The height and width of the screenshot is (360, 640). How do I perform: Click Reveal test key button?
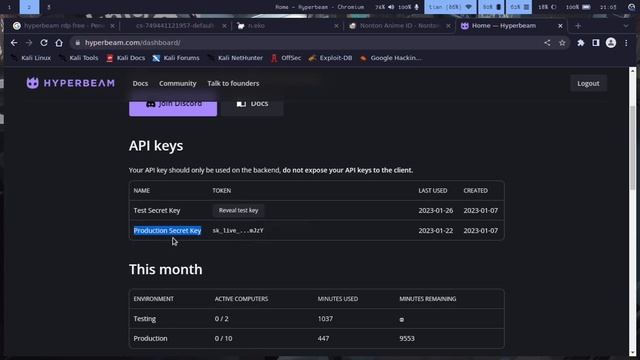(x=238, y=211)
